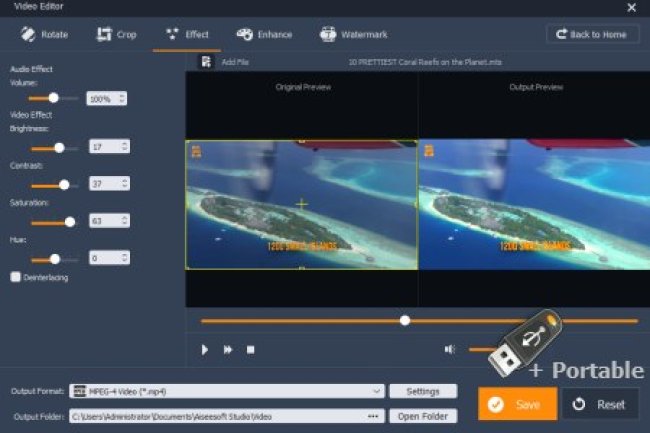Click Back to Home button
This screenshot has width=650, height=433.
point(593,34)
